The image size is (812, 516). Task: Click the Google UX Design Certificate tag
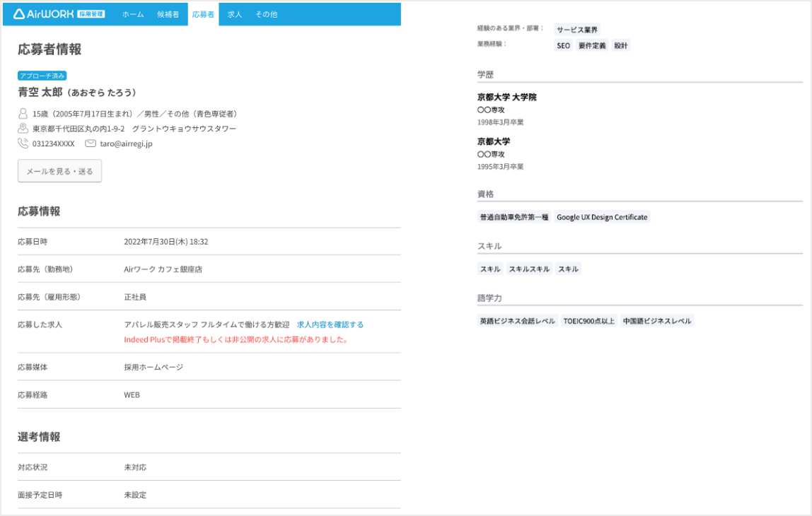pyautogui.click(x=602, y=217)
